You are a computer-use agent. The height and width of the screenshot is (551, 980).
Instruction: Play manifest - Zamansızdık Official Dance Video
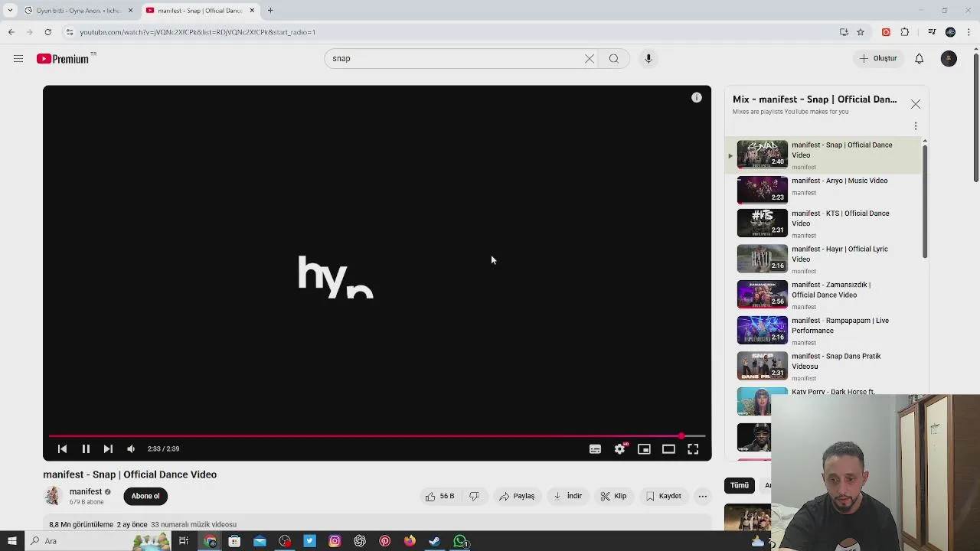[823, 295]
